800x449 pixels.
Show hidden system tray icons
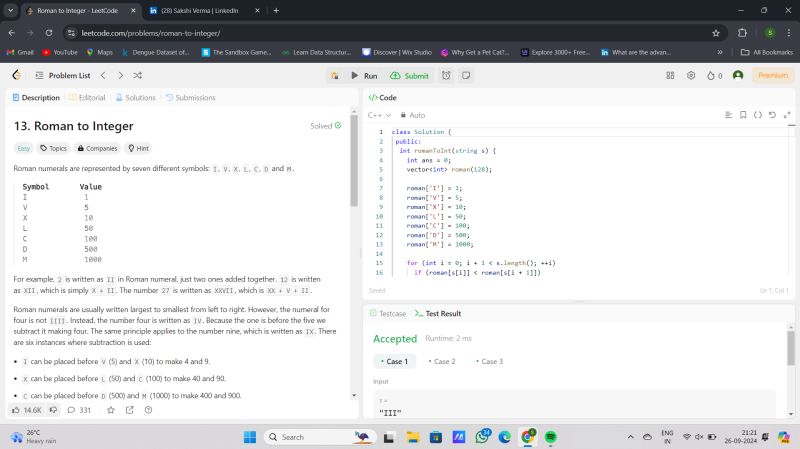[x=631, y=437]
